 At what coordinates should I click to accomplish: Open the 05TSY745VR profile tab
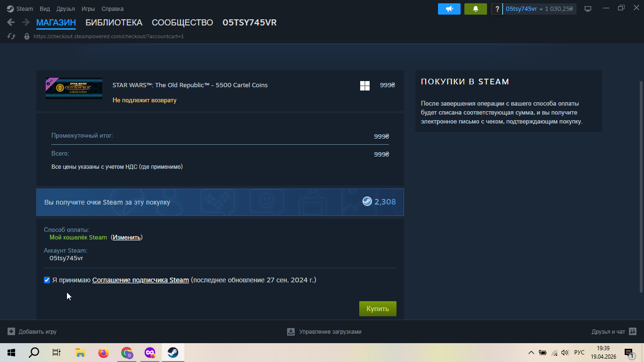point(249,23)
